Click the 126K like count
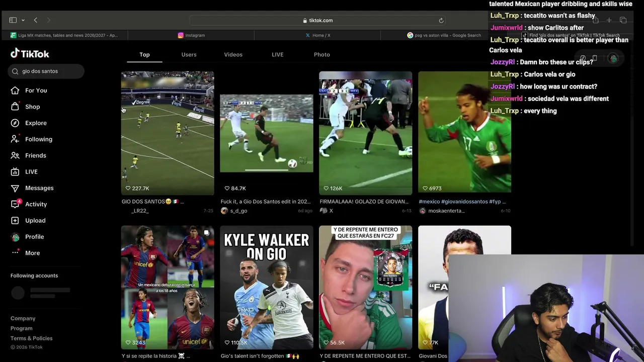 (x=333, y=188)
